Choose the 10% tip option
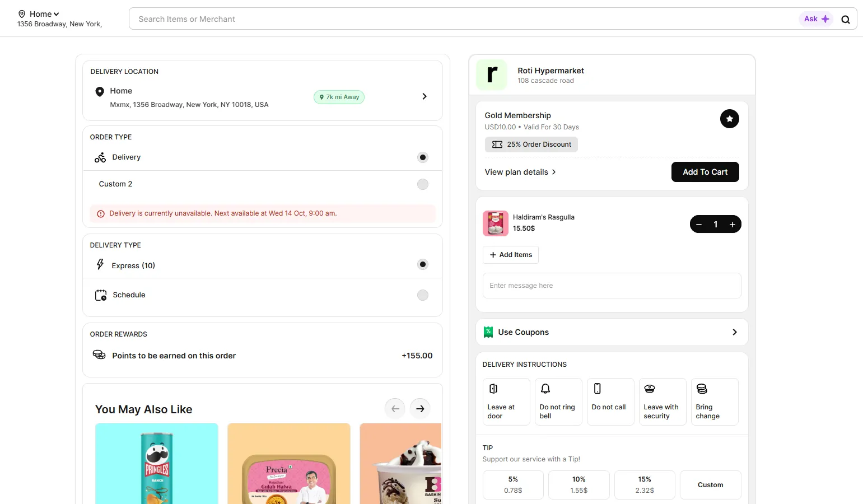Viewport: 863px width, 504px height. click(579, 485)
